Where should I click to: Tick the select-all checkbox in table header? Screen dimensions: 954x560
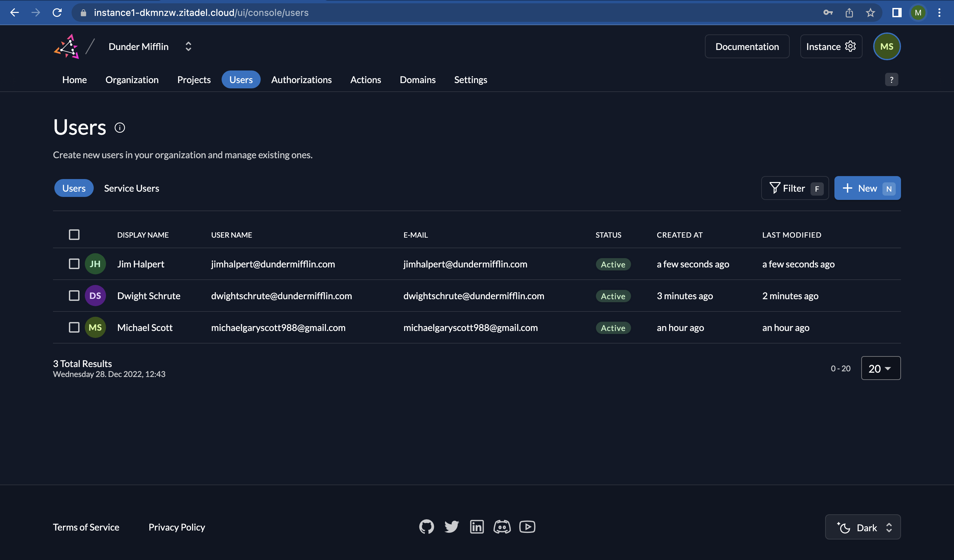coord(74,235)
